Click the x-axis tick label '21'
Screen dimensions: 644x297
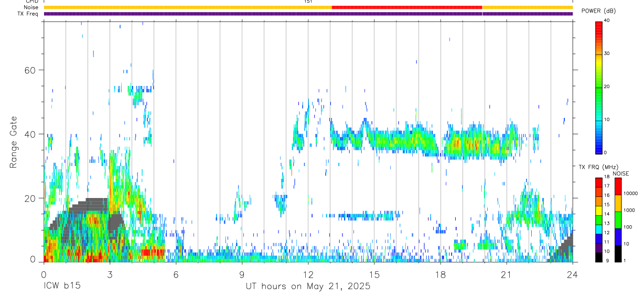[506, 274]
